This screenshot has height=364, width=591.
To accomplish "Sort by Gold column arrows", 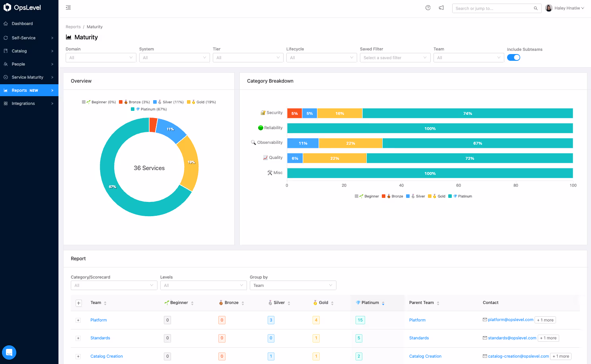I will pyautogui.click(x=332, y=303).
